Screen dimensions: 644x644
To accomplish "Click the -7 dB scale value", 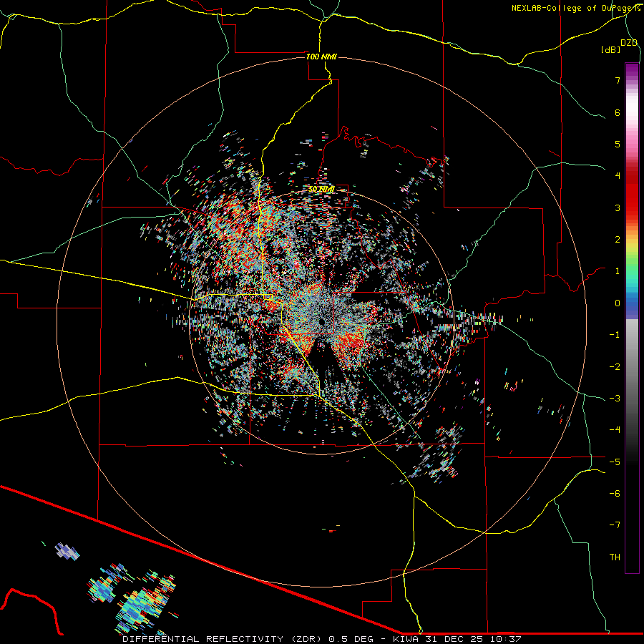I will [615, 525].
